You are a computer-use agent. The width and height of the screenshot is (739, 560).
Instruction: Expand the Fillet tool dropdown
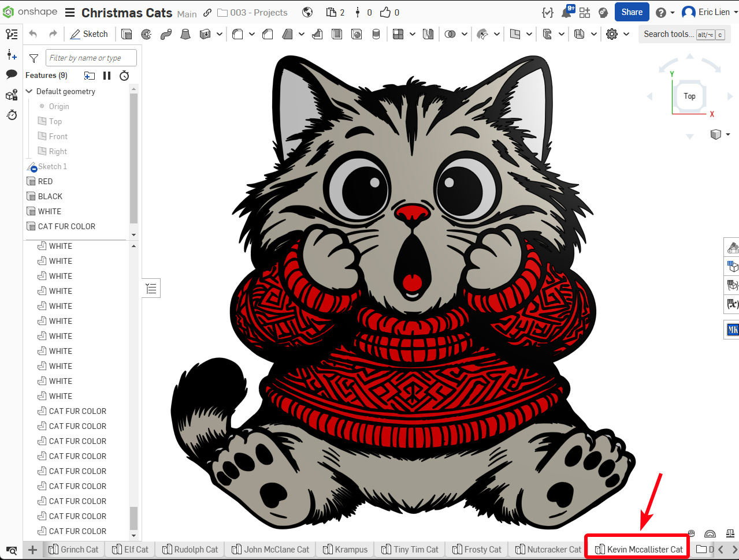[252, 34]
